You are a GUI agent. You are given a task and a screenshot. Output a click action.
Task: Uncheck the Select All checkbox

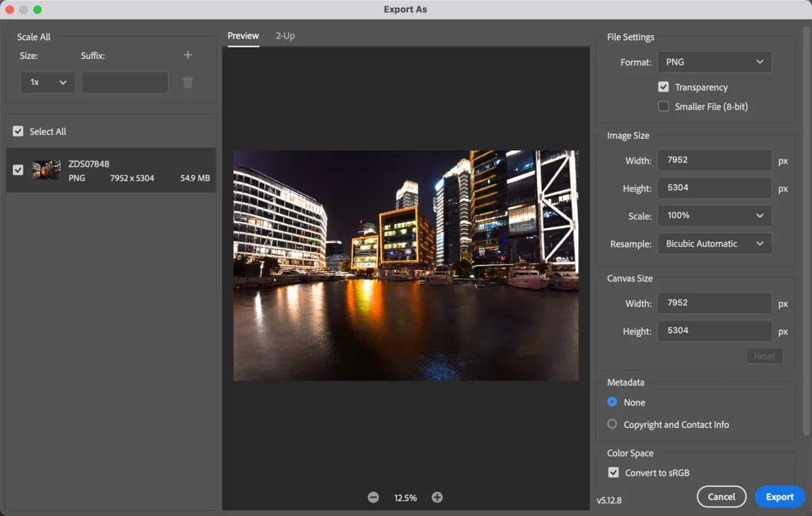[18, 131]
